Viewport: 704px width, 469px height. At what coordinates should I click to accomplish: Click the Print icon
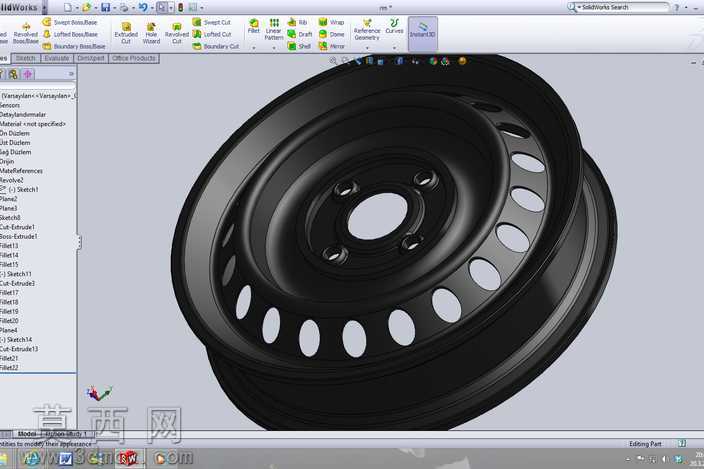[x=124, y=7]
